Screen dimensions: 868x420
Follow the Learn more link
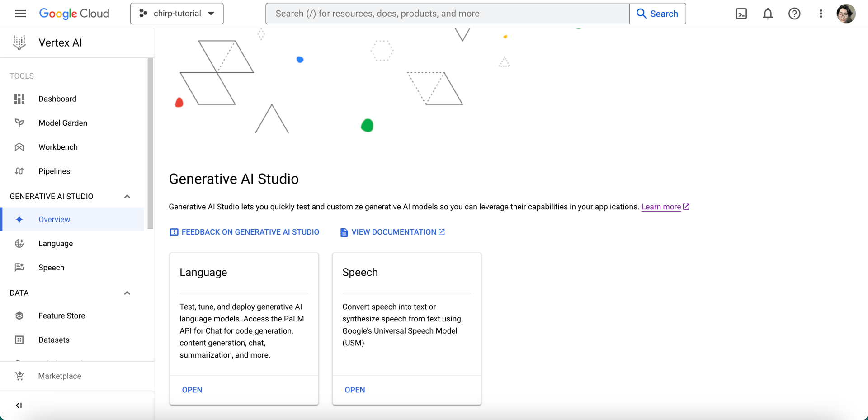tap(661, 207)
